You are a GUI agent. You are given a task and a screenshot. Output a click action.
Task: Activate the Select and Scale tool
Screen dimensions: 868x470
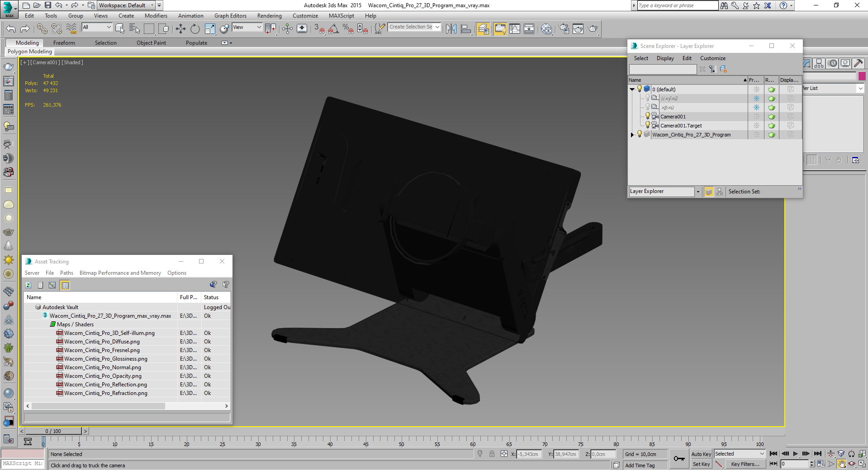click(x=210, y=29)
